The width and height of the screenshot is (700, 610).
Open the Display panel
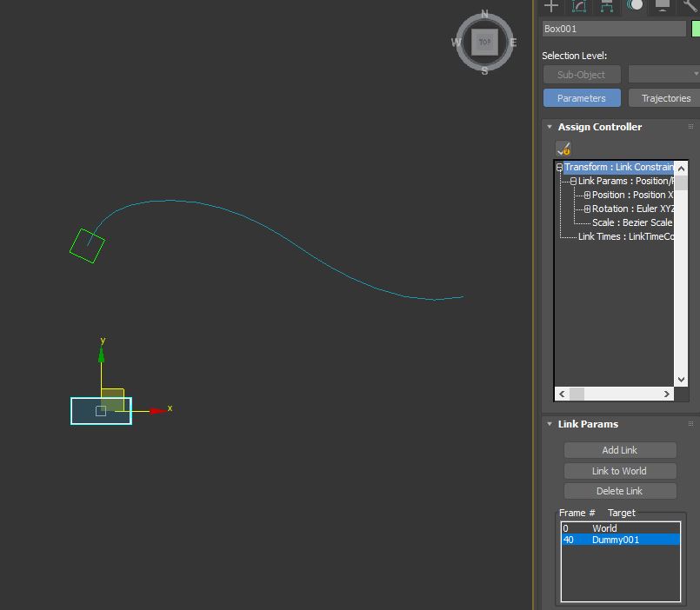click(661, 7)
